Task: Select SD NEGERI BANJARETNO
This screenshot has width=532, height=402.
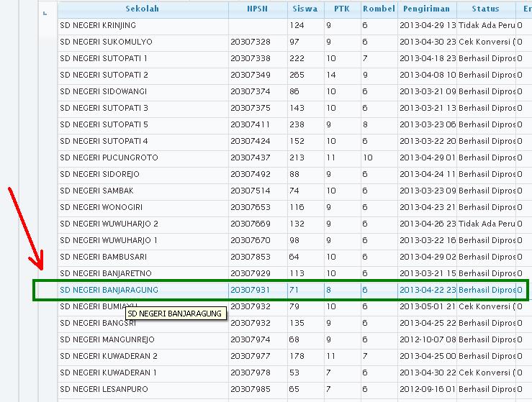Action: [x=106, y=274]
